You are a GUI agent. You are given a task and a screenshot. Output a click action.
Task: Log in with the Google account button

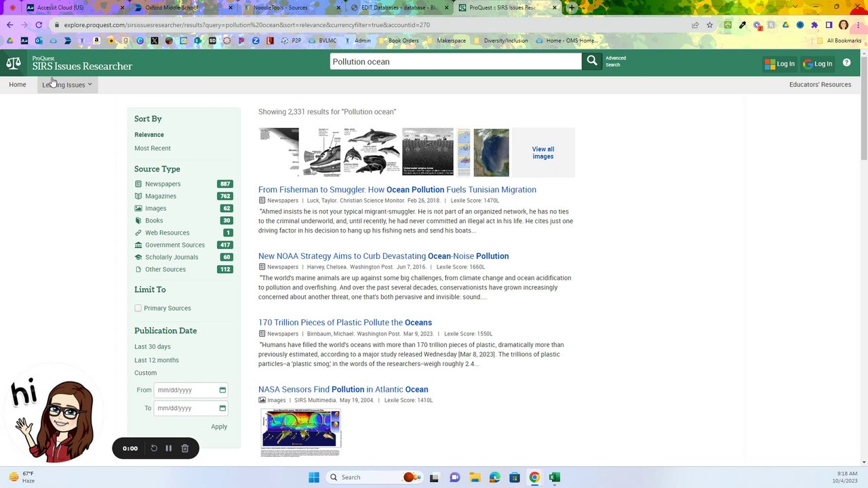click(x=818, y=64)
